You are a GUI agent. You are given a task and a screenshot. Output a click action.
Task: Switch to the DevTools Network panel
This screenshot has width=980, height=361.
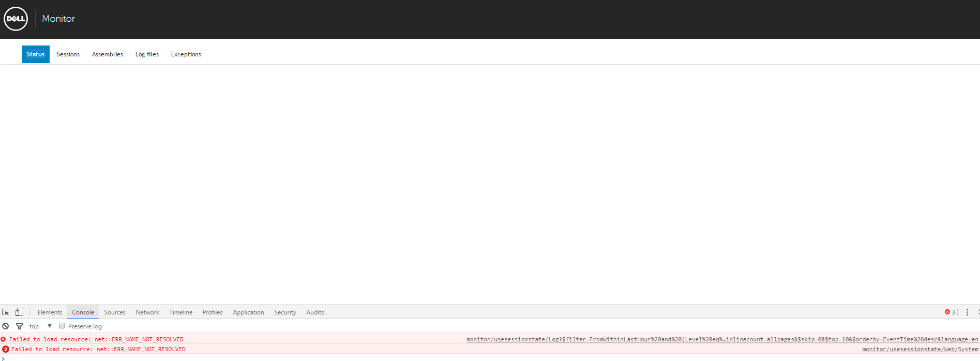(147, 312)
